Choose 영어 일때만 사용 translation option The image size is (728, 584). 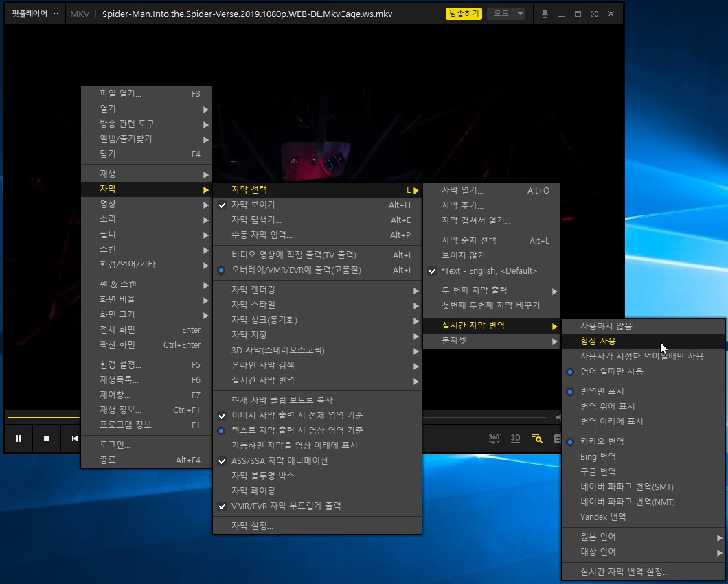(644, 371)
